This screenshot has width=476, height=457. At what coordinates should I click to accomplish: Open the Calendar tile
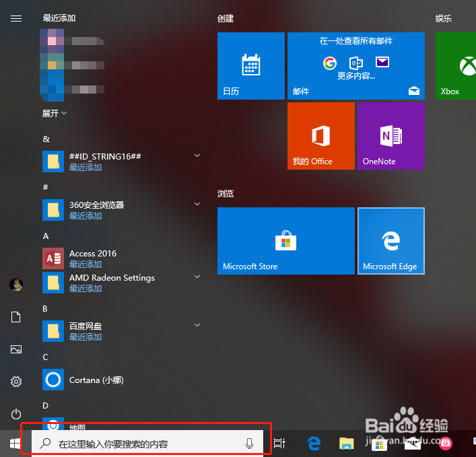coord(251,66)
